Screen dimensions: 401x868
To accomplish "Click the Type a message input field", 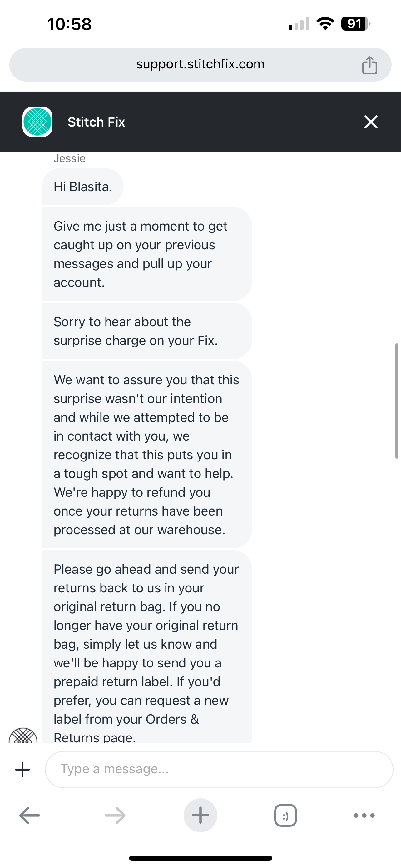I will pyautogui.click(x=219, y=769).
